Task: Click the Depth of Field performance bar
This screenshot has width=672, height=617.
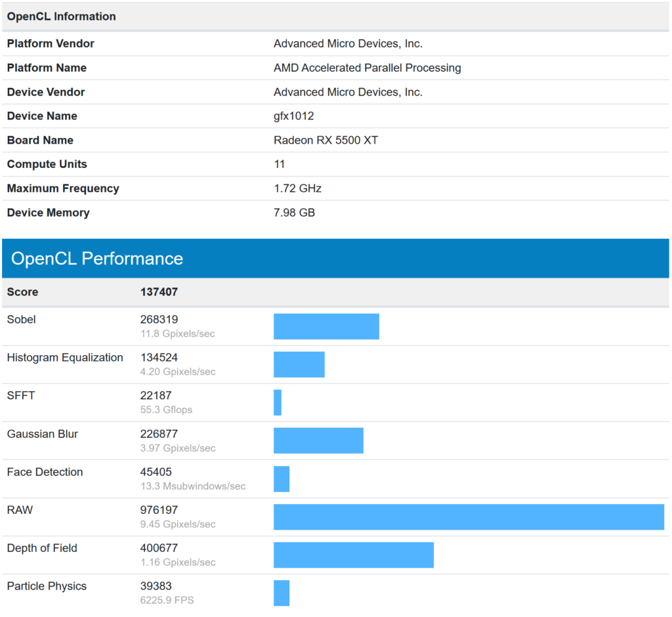Action: point(354,555)
